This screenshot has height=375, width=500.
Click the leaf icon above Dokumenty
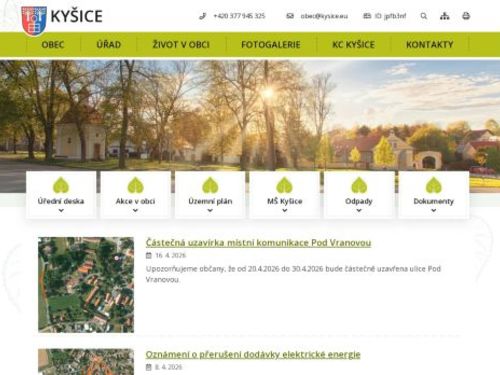click(433, 185)
